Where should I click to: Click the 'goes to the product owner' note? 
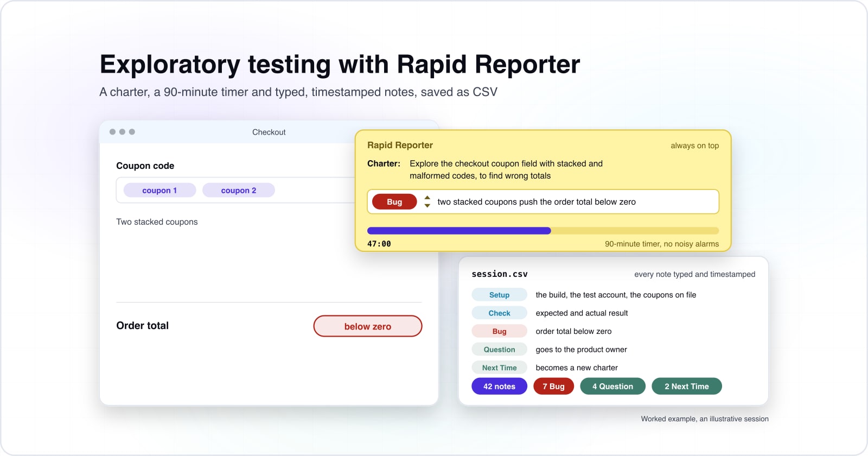[581, 350]
